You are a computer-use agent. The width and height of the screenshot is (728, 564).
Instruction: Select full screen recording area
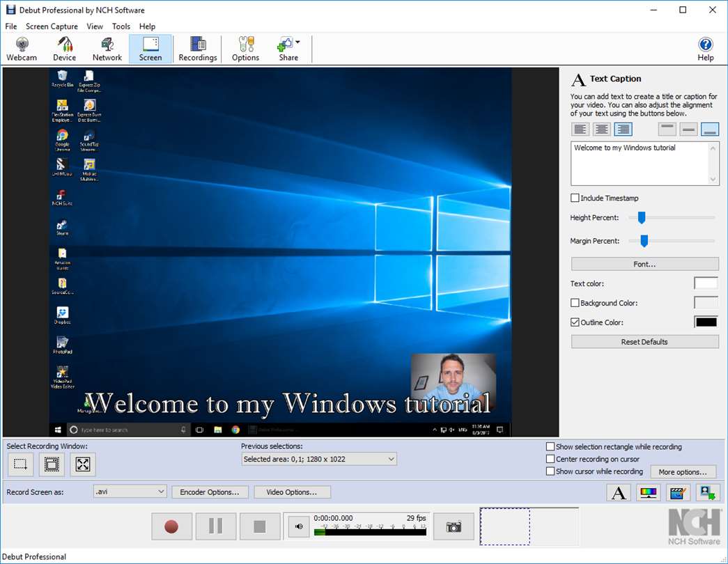83,464
